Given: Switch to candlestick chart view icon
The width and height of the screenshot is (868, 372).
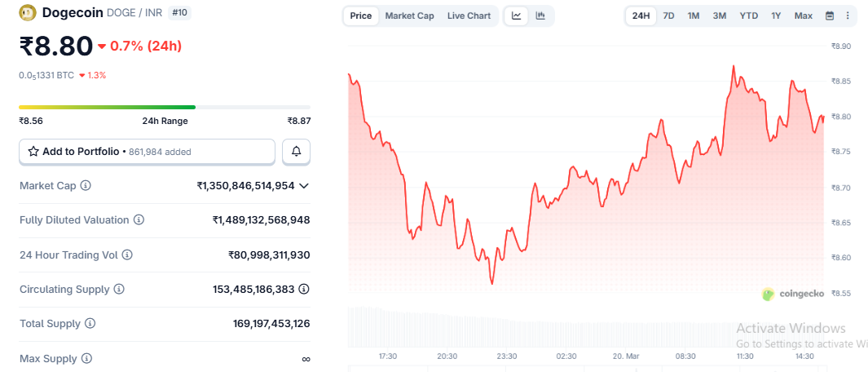Looking at the screenshot, I should pos(540,15).
